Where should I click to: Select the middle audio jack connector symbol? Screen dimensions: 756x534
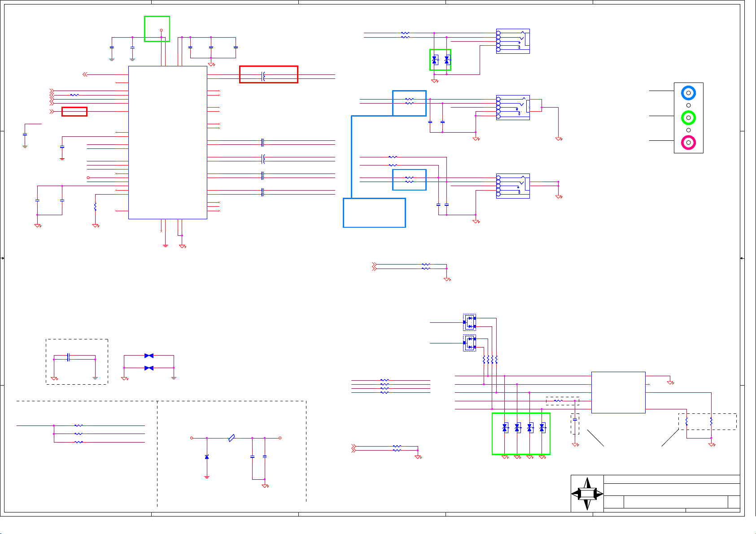pyautogui.click(x=513, y=108)
